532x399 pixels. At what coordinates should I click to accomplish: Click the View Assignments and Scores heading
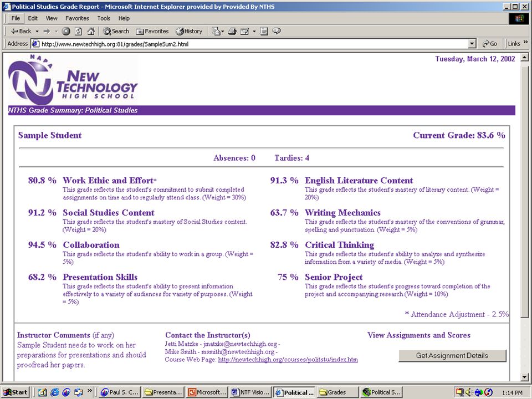419,335
